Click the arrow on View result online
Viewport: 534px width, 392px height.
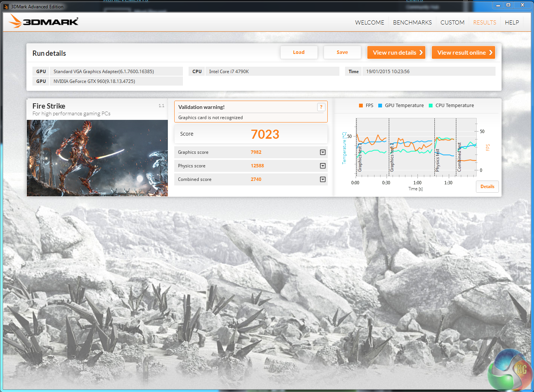[x=490, y=53]
